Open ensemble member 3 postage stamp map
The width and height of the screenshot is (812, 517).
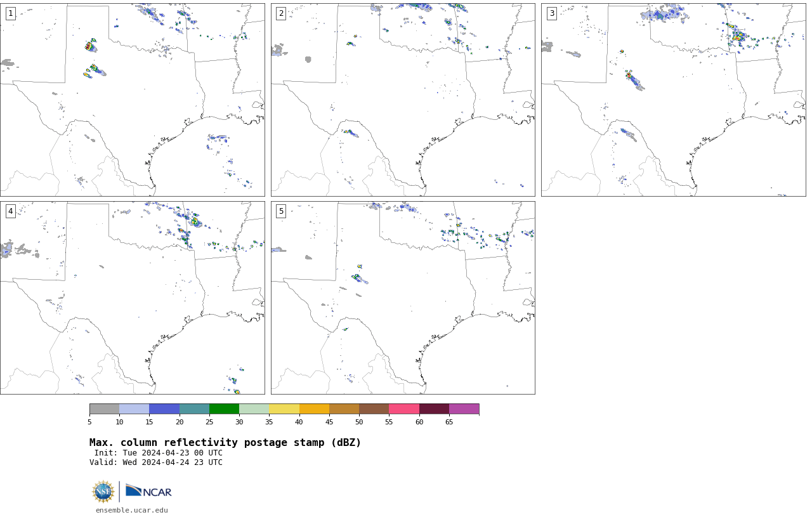(673, 100)
